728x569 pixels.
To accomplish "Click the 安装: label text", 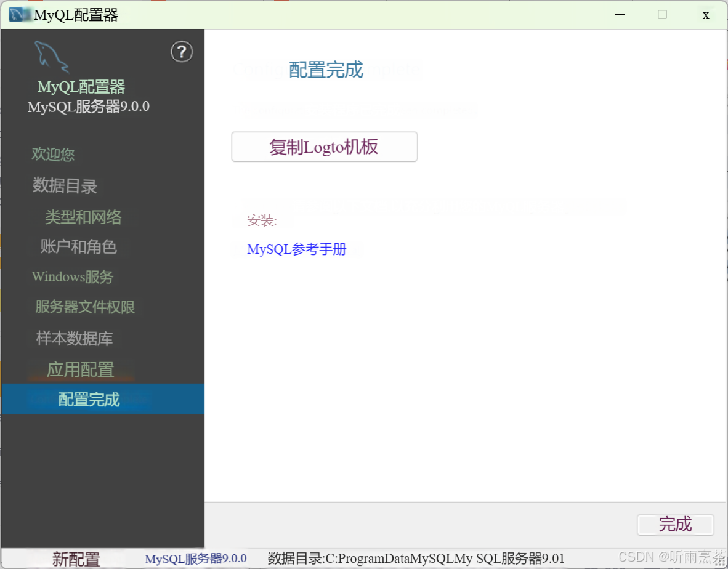I will click(x=262, y=220).
